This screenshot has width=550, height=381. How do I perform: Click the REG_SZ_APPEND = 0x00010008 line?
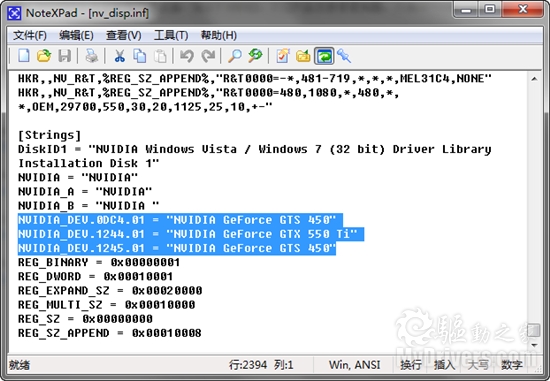tap(110, 333)
